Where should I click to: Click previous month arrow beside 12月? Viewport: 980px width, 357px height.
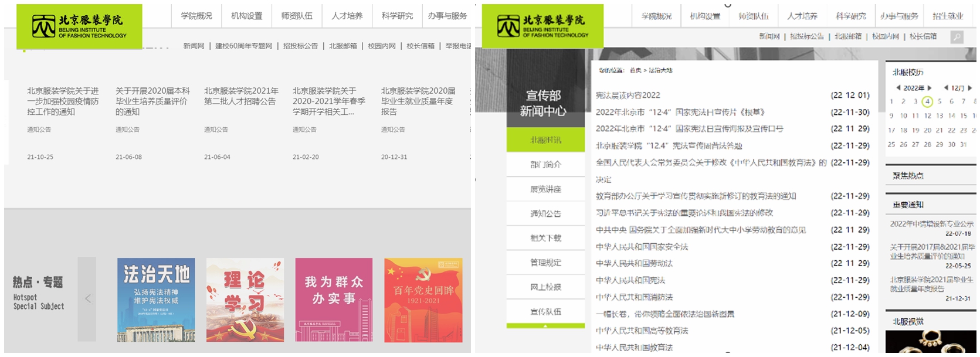[946, 88]
